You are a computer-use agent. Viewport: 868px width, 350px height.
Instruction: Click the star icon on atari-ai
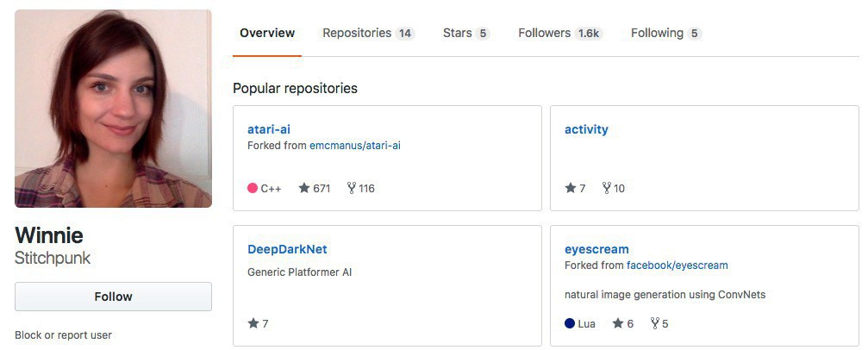(x=304, y=188)
